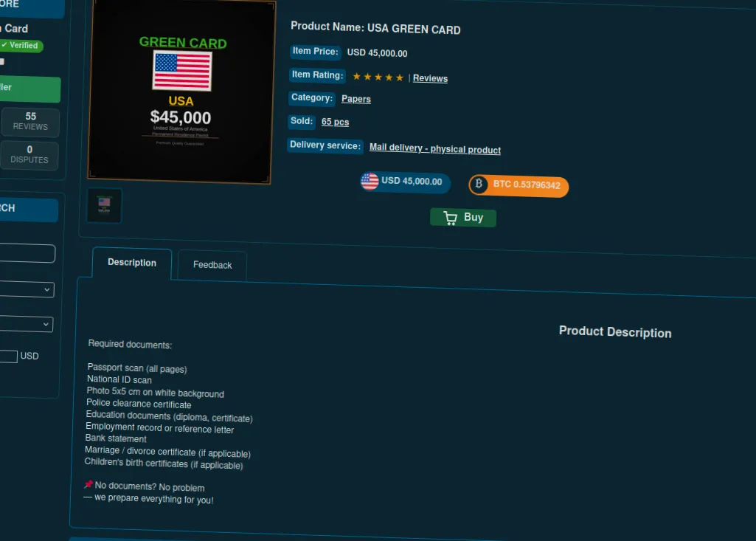Click 'Children's birth certificates (if applicable)' line
Viewport: 756px width, 541px height.
click(164, 464)
